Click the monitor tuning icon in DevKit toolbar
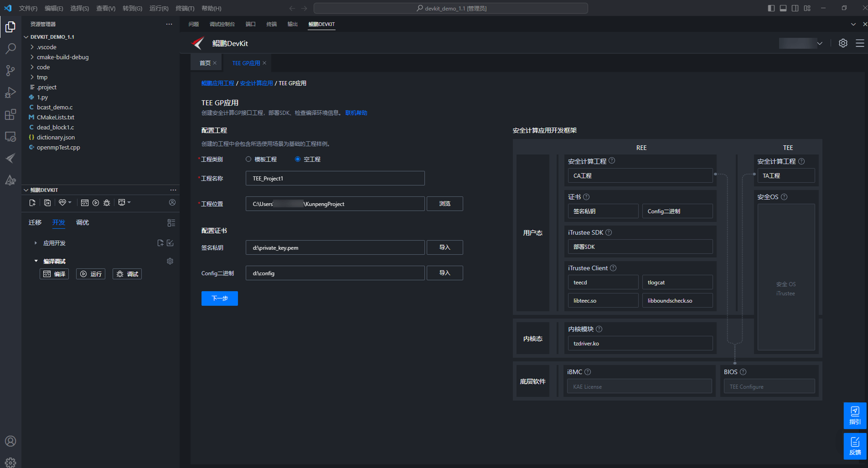This screenshot has width=868, height=468. coord(122,203)
